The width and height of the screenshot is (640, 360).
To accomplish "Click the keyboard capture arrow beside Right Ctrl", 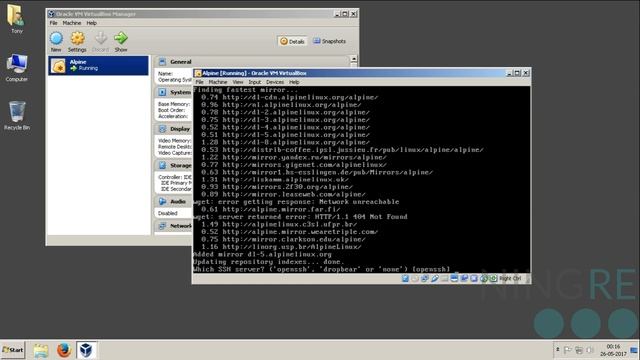I will pyautogui.click(x=493, y=278).
